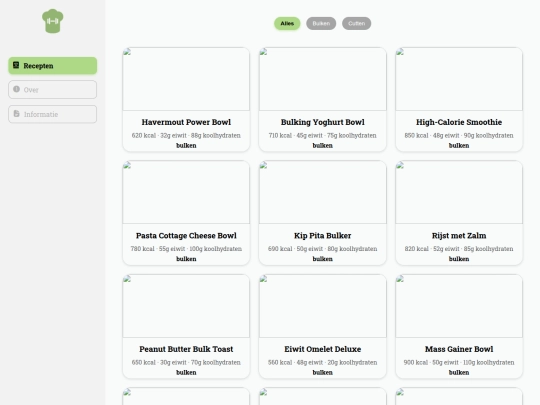Viewport: 540px width, 405px height.
Task: Open the Peanut Butter Bulk Toast image
Action: pyautogui.click(x=186, y=306)
